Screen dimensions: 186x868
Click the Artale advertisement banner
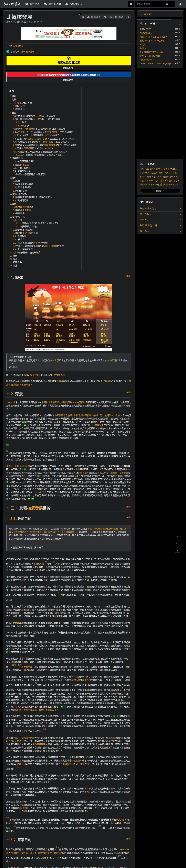point(69,33)
